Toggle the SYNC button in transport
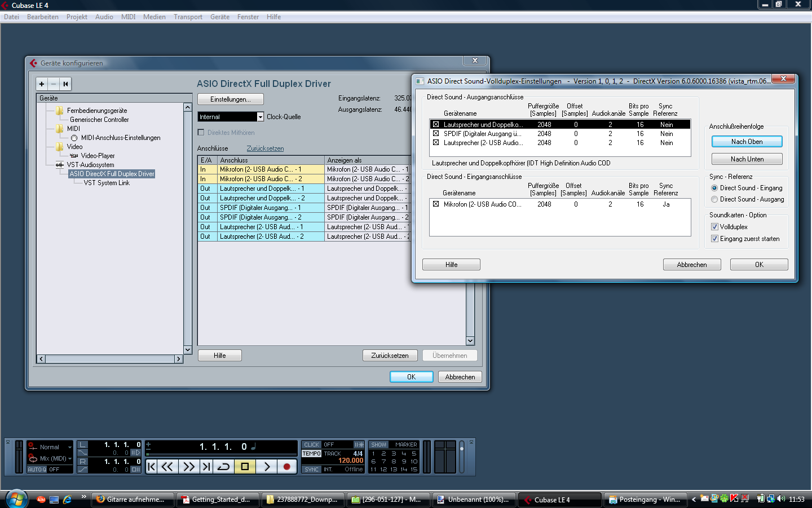 (311, 470)
